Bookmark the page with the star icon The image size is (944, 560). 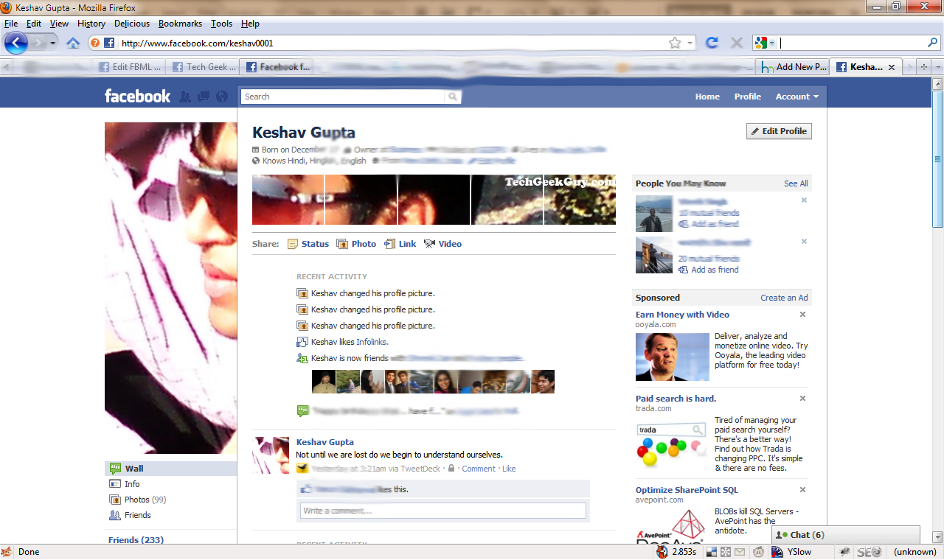(675, 43)
